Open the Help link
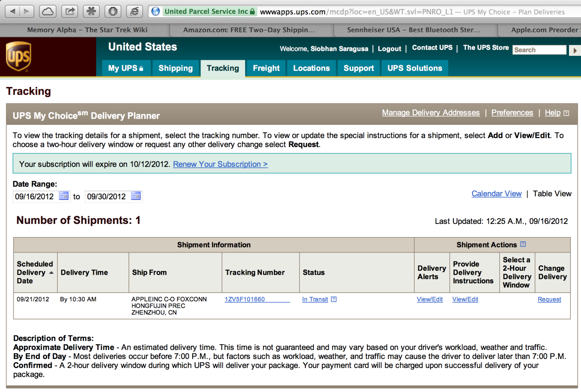 553,113
